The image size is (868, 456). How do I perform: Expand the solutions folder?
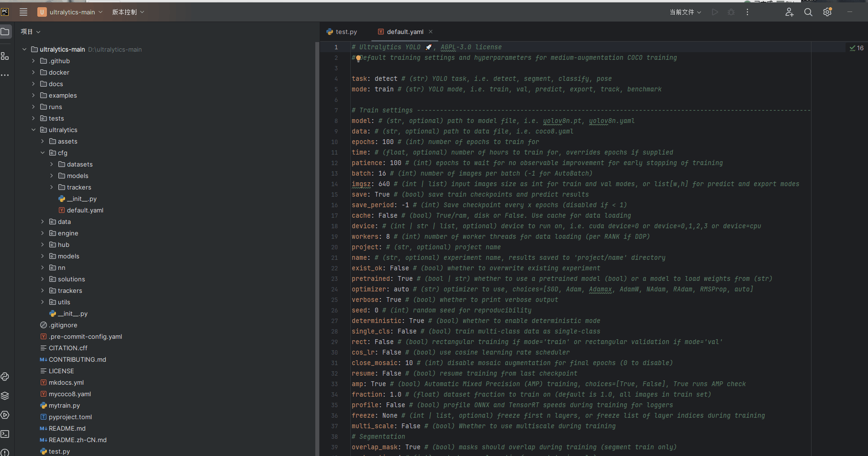point(43,279)
